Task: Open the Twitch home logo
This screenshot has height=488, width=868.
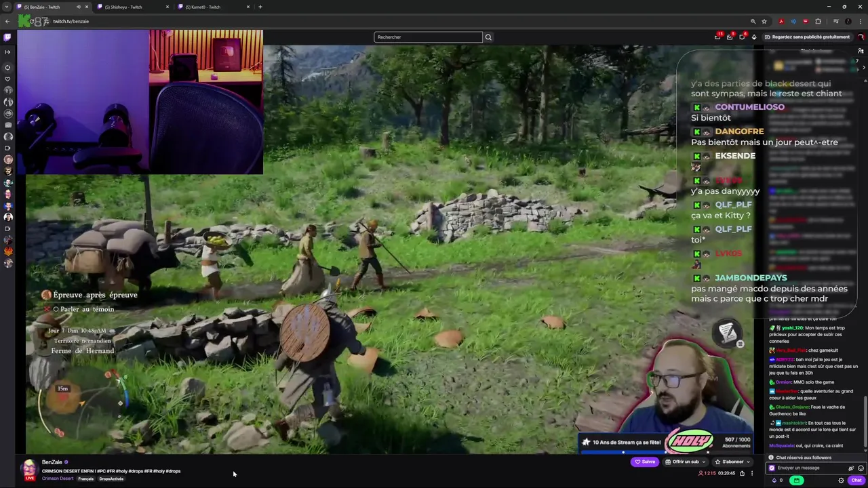Action: [7, 37]
